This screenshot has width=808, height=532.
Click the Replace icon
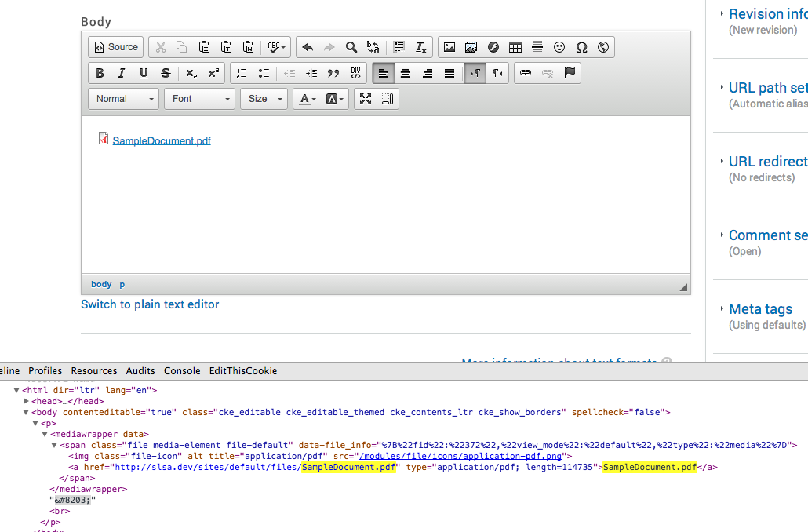point(373,47)
